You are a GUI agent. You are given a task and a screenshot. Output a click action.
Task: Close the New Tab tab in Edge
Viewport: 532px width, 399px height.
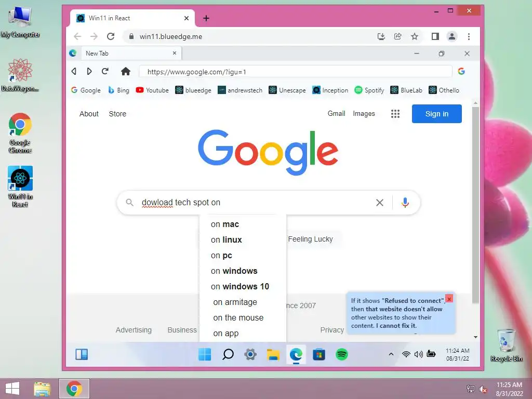[x=175, y=54]
